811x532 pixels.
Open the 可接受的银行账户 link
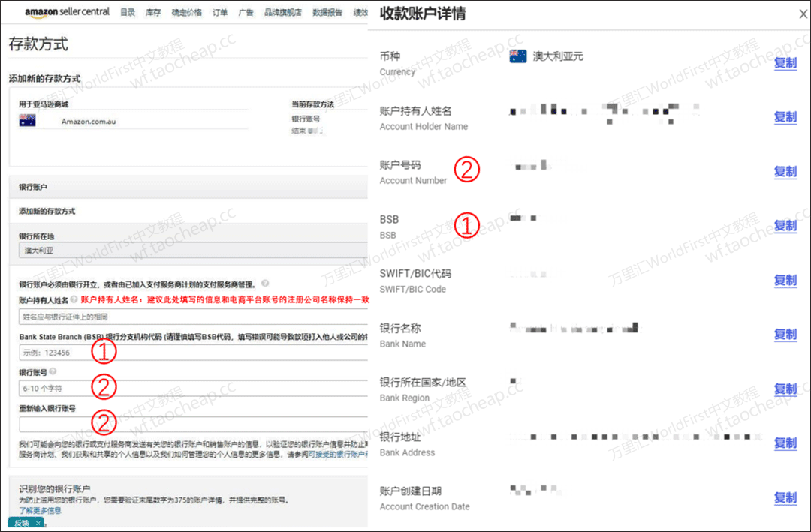338,455
